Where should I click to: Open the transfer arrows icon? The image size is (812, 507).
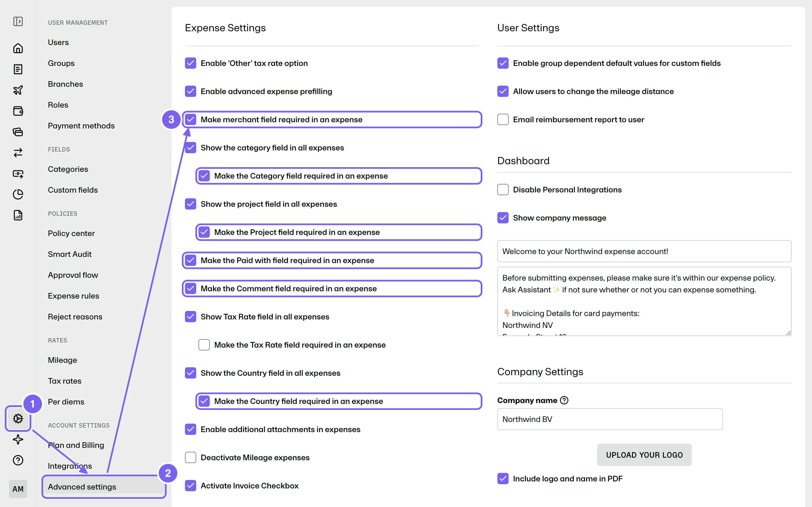tap(18, 153)
